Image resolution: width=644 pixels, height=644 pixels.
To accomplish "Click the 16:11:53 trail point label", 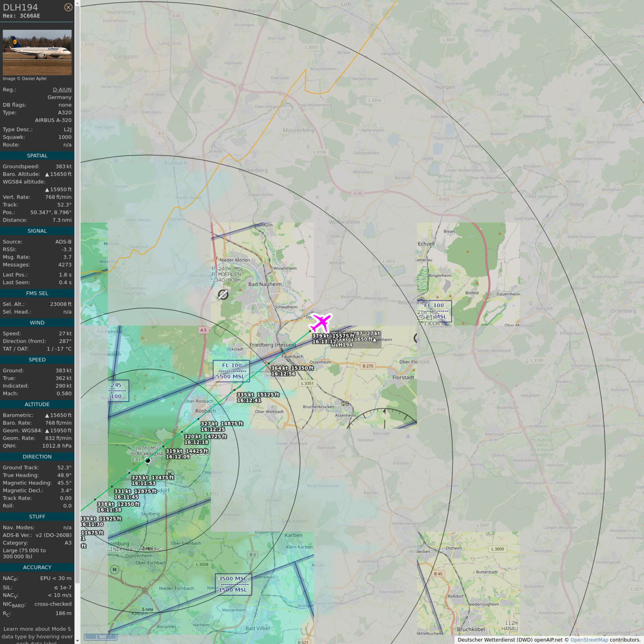I will click(144, 483).
